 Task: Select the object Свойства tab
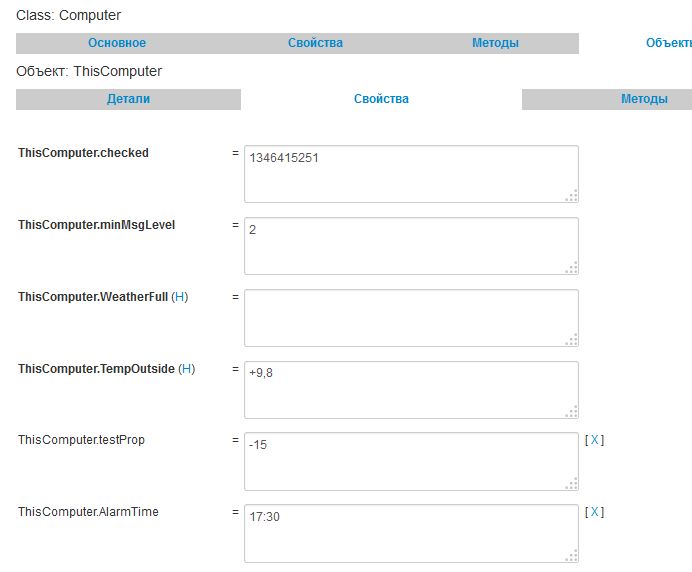[x=381, y=99]
